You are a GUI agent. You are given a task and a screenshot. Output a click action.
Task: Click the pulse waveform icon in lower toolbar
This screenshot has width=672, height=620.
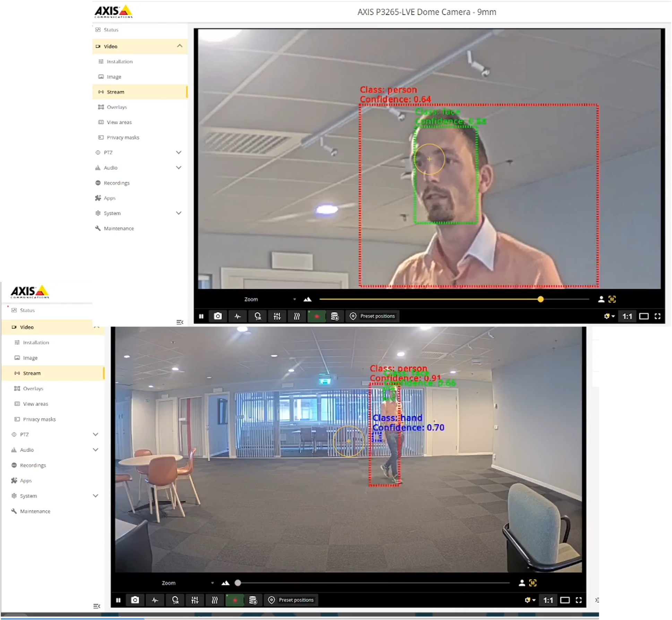(x=155, y=601)
